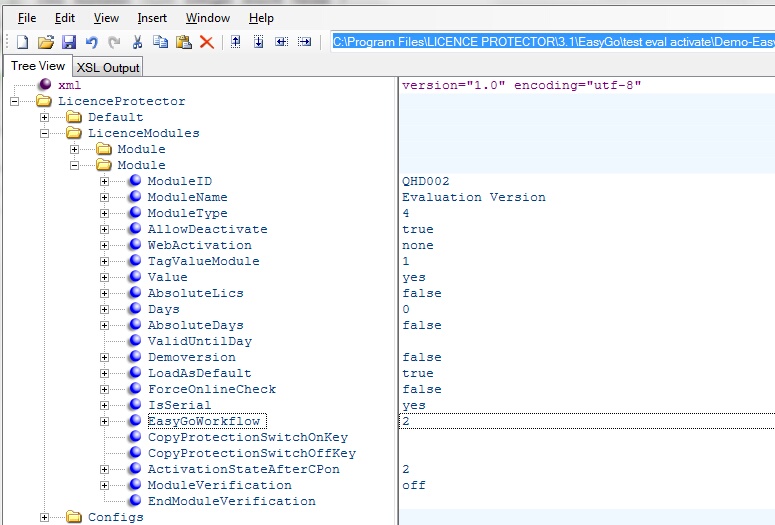Click the EasyGoWorkflow value field '2'

coord(587,421)
